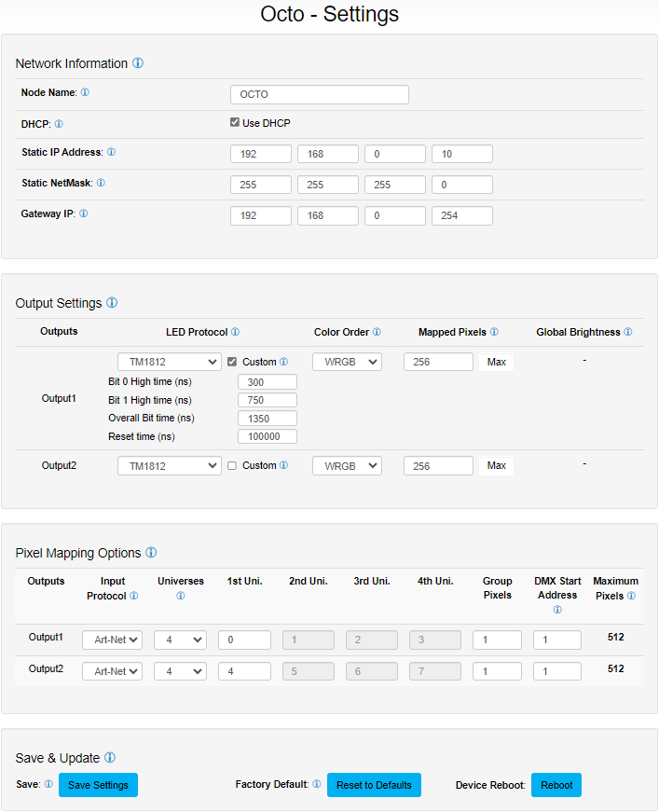
Task: Click the info icon next to LED Protocol
Action: click(235, 332)
